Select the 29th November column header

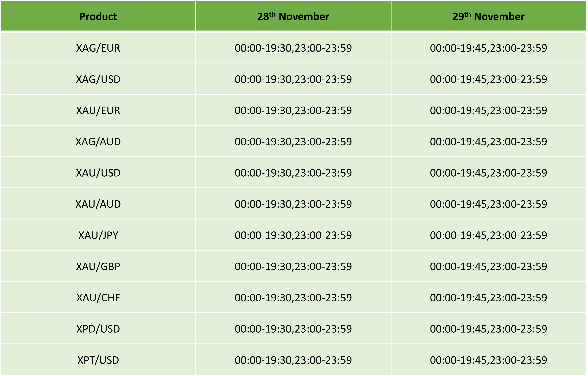pyautogui.click(x=489, y=16)
